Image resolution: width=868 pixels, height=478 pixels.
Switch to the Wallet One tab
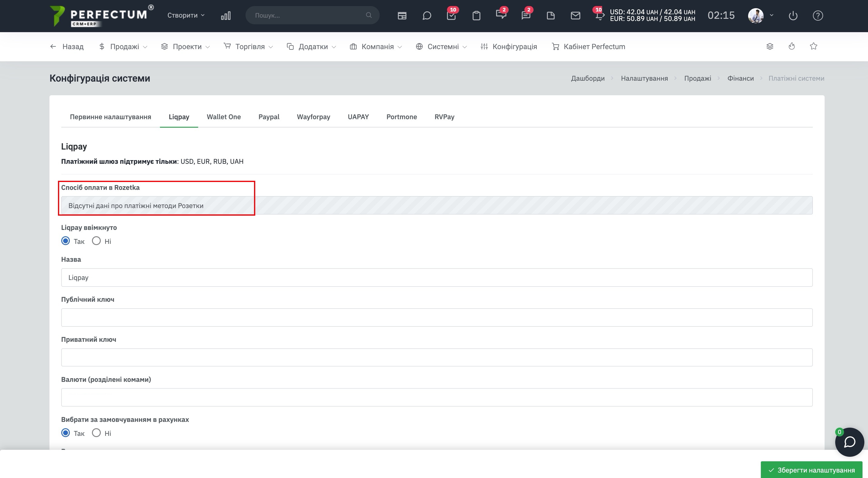224,117
